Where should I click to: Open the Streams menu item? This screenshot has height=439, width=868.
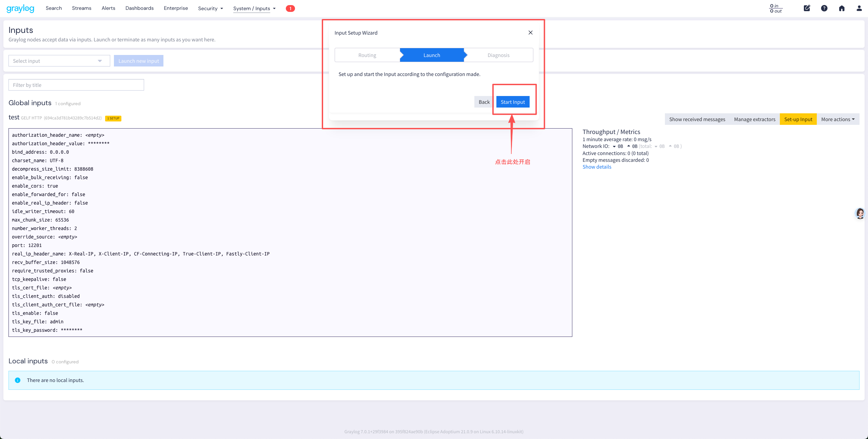point(82,8)
